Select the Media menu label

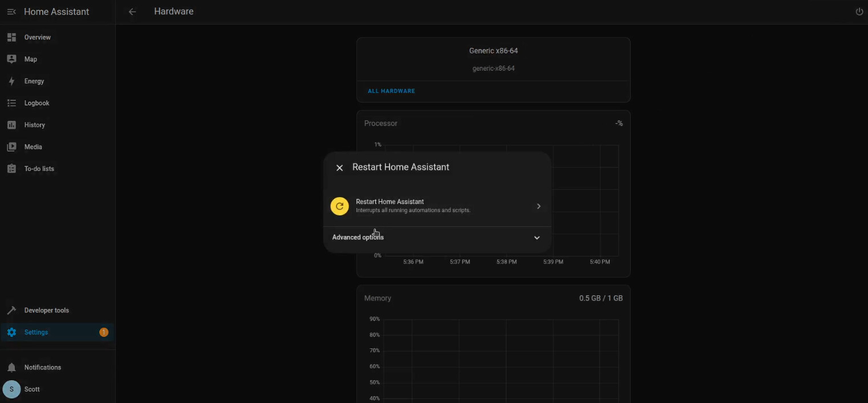(x=33, y=147)
